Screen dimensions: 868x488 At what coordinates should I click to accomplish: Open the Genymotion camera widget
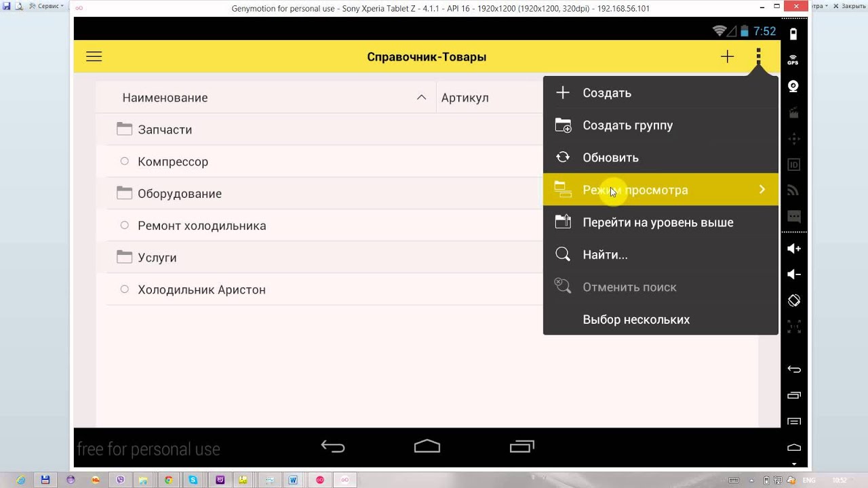click(793, 86)
